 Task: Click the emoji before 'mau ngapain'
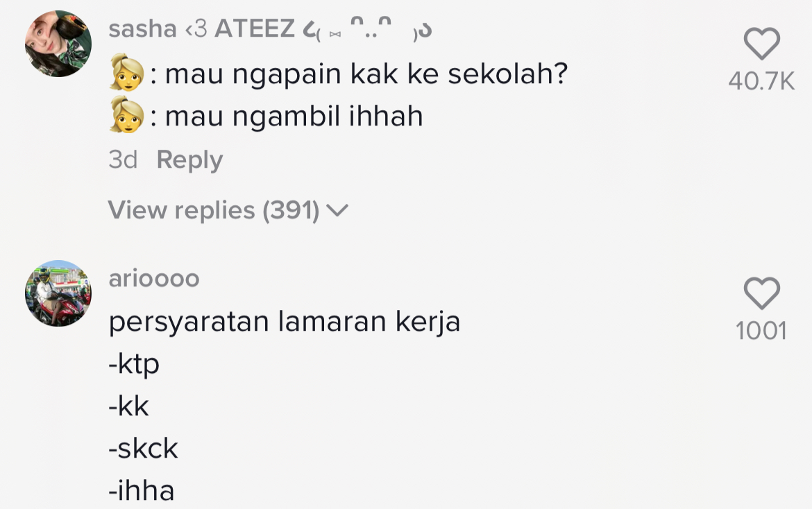[x=126, y=74]
